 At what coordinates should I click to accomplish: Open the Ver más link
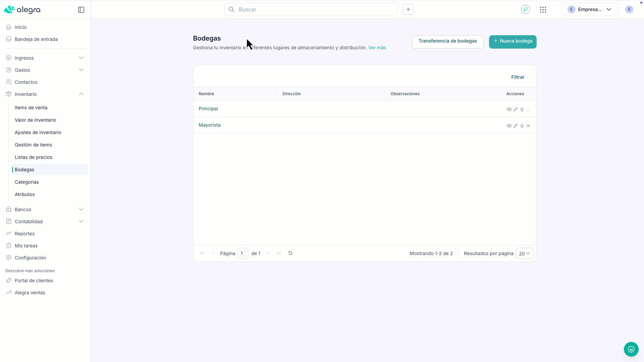pyautogui.click(x=377, y=48)
